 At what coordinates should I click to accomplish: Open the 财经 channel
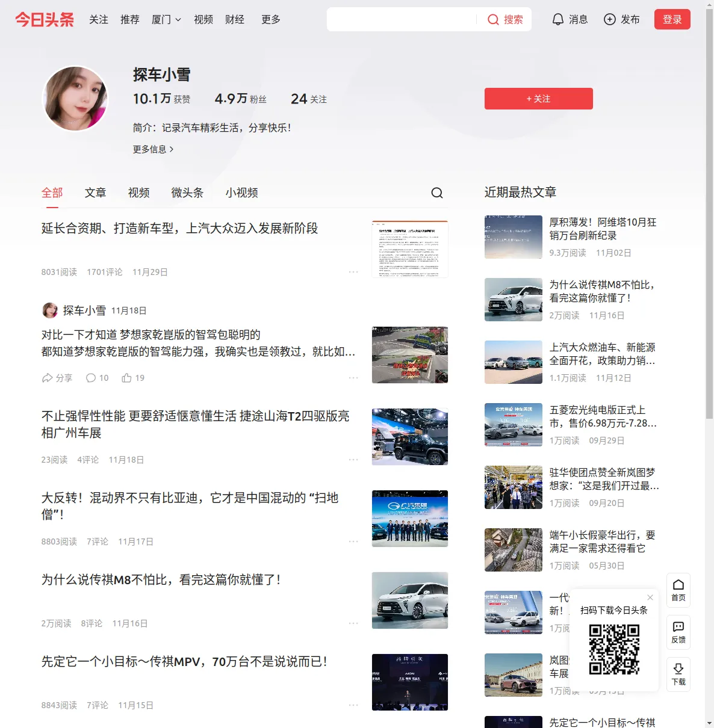(235, 20)
